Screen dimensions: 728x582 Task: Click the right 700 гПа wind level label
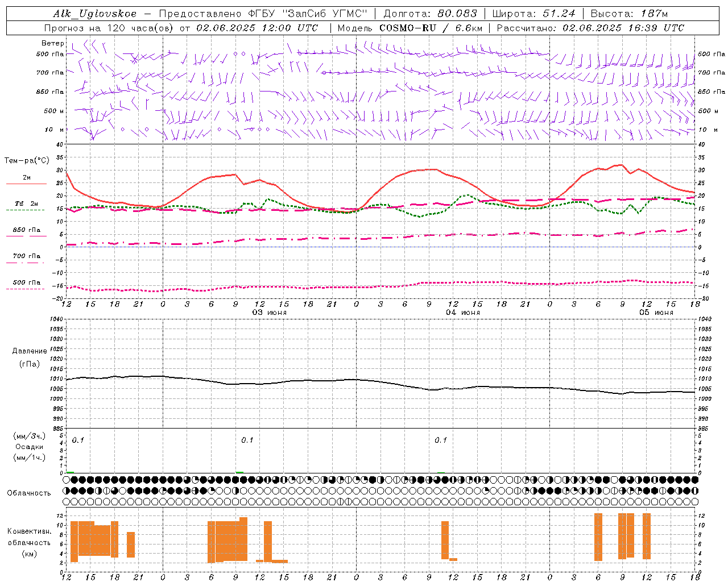coord(712,72)
